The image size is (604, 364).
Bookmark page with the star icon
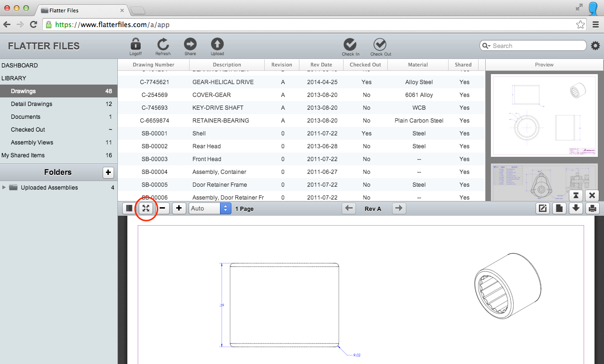tap(580, 25)
